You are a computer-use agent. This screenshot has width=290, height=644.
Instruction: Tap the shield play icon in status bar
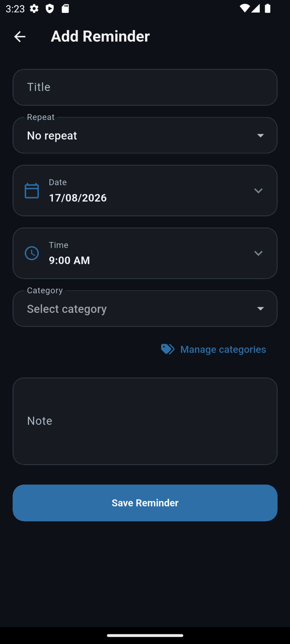click(50, 8)
